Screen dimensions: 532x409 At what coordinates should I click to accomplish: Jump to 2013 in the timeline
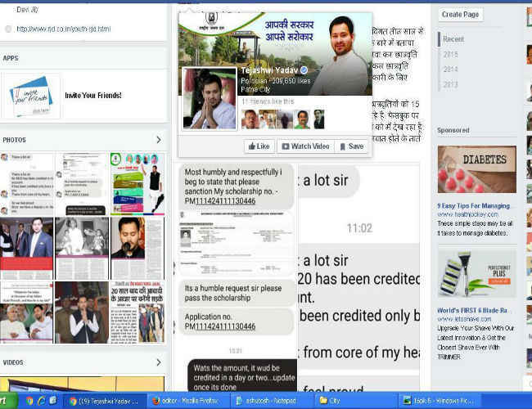coord(451,84)
